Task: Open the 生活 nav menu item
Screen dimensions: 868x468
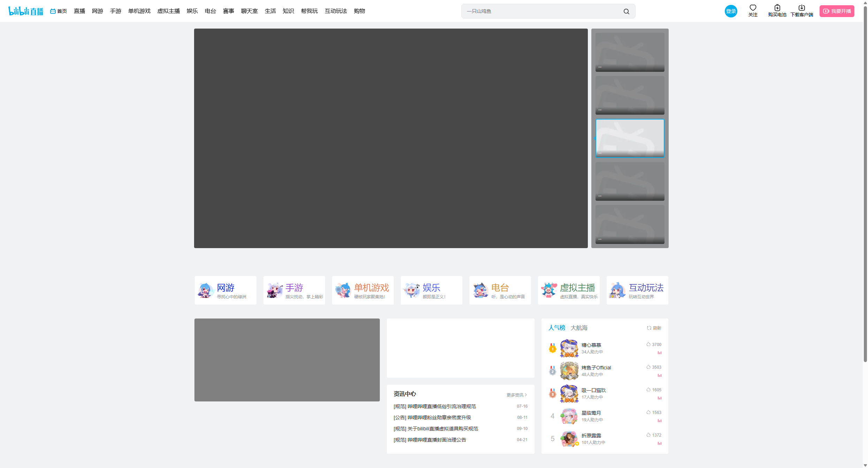Action: [x=270, y=11]
